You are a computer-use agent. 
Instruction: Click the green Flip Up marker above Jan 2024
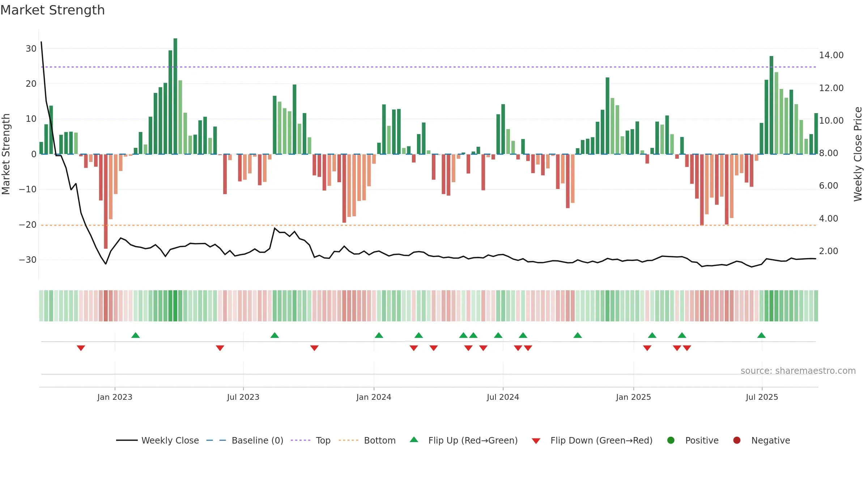pos(379,335)
